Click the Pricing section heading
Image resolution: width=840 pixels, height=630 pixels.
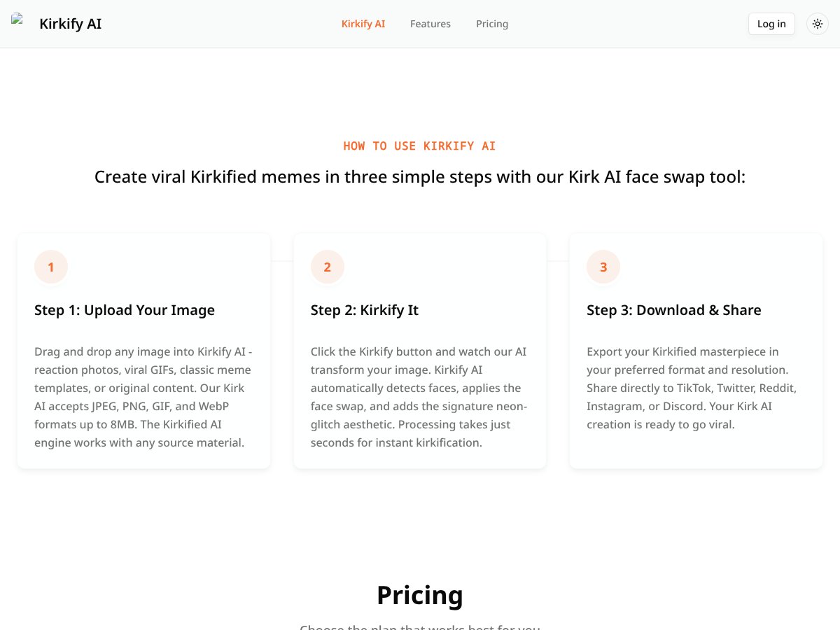pyautogui.click(x=419, y=594)
